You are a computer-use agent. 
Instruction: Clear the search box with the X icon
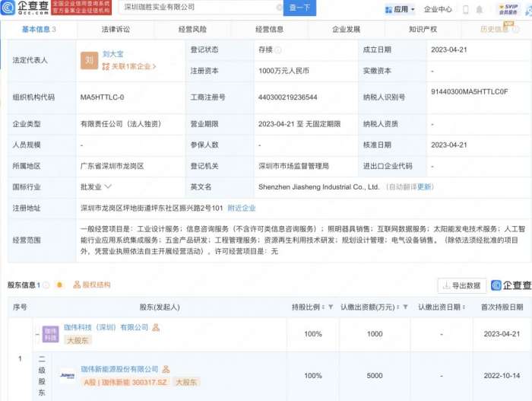[279, 8]
